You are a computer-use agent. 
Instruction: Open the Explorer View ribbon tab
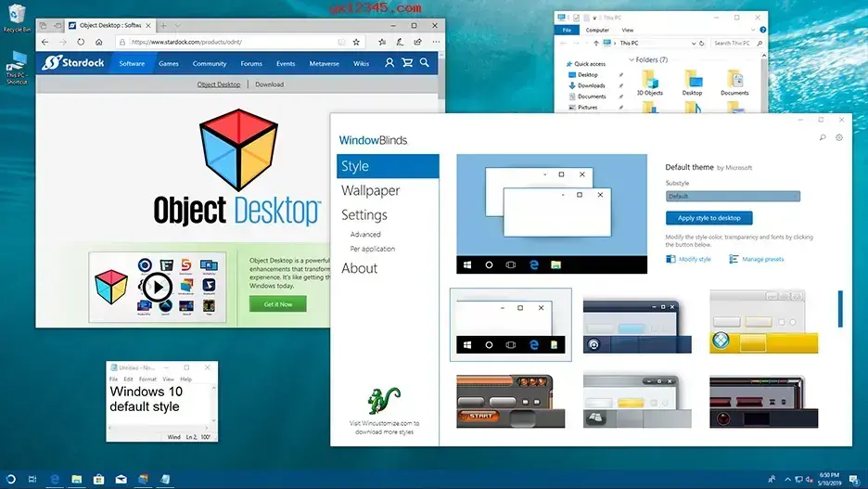point(627,30)
